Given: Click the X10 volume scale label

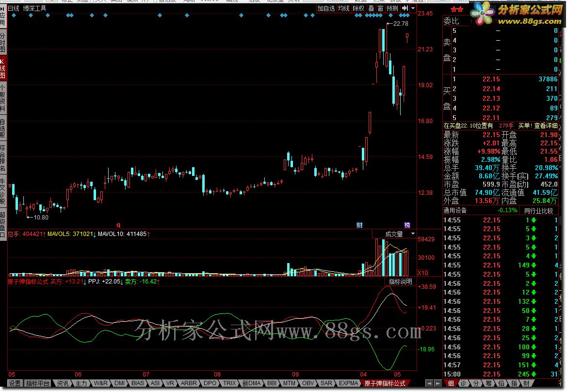Looking at the screenshot, I should 422,273.
